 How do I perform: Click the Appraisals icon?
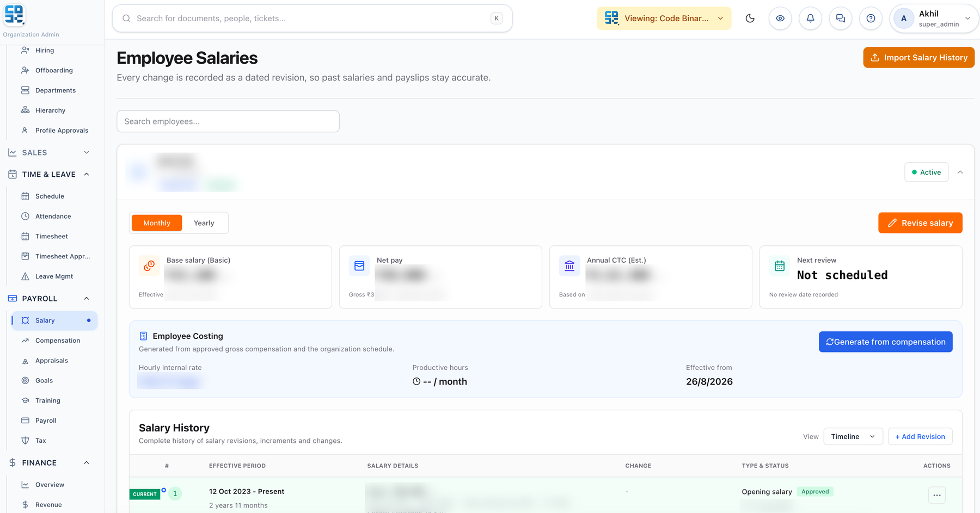25,361
